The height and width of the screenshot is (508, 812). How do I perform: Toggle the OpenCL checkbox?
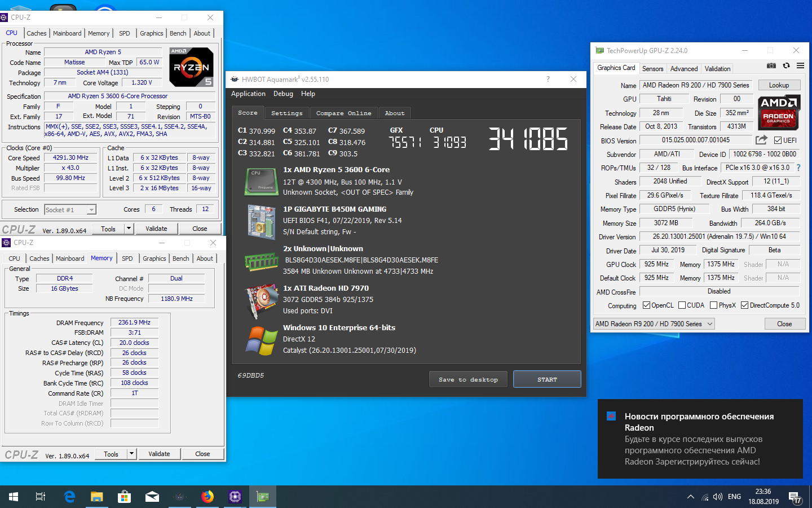646,305
